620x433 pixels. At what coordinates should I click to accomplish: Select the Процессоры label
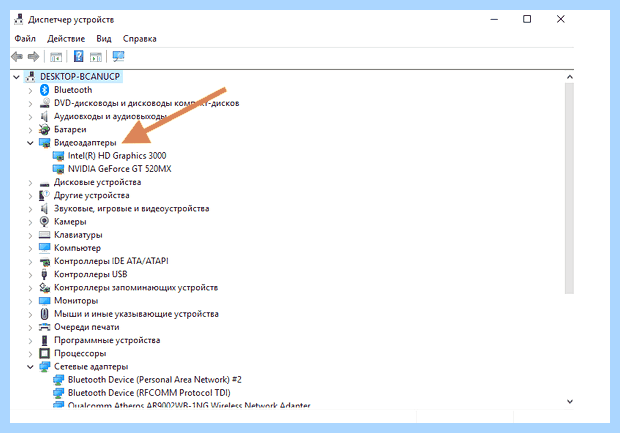tap(80, 354)
